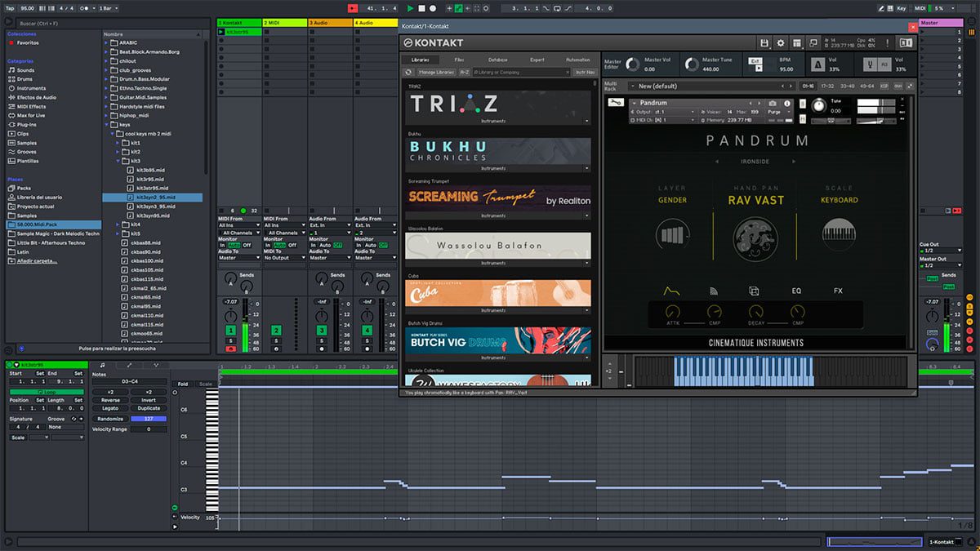Expand the ARABIC folder
Screen dimensions: 980x551
coord(107,42)
